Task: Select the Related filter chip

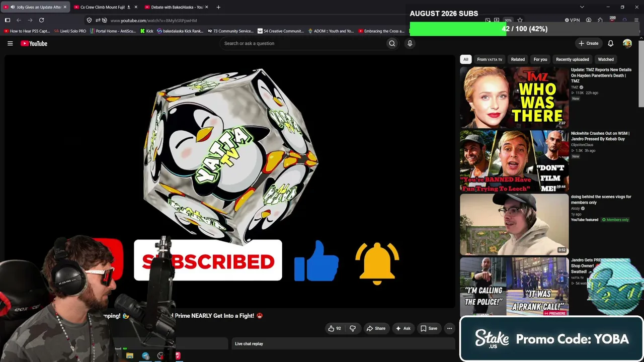Action: click(518, 59)
